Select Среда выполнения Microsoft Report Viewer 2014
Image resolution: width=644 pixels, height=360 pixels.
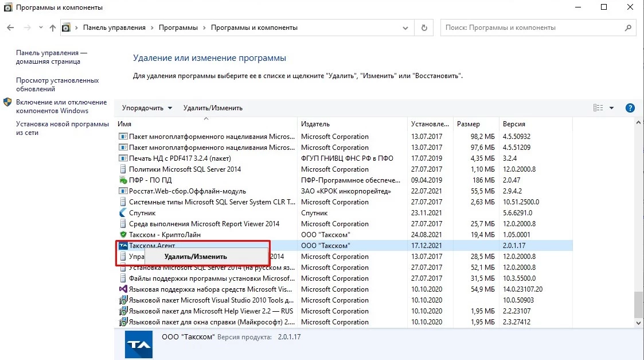point(204,224)
